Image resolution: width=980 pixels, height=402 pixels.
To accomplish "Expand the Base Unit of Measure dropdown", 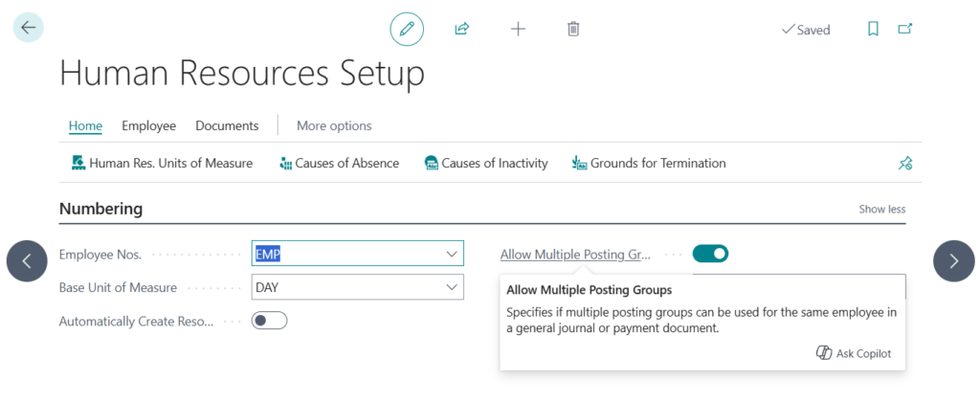I will pos(452,287).
